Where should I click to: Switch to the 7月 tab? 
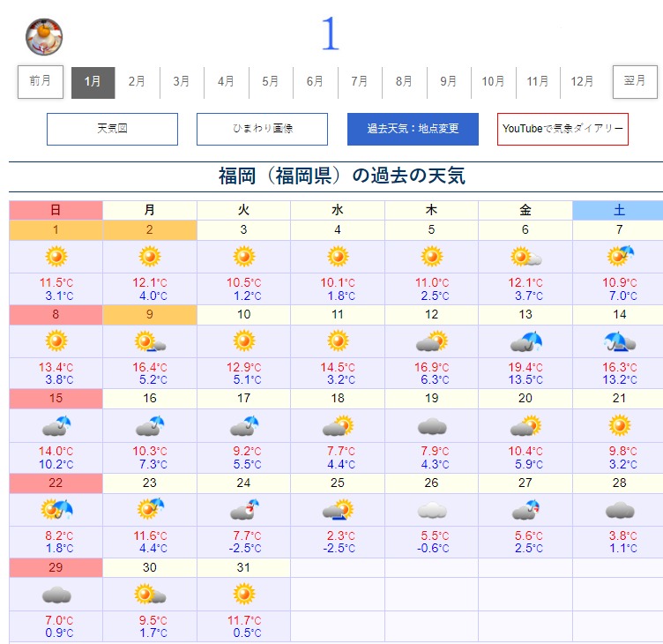[360, 83]
